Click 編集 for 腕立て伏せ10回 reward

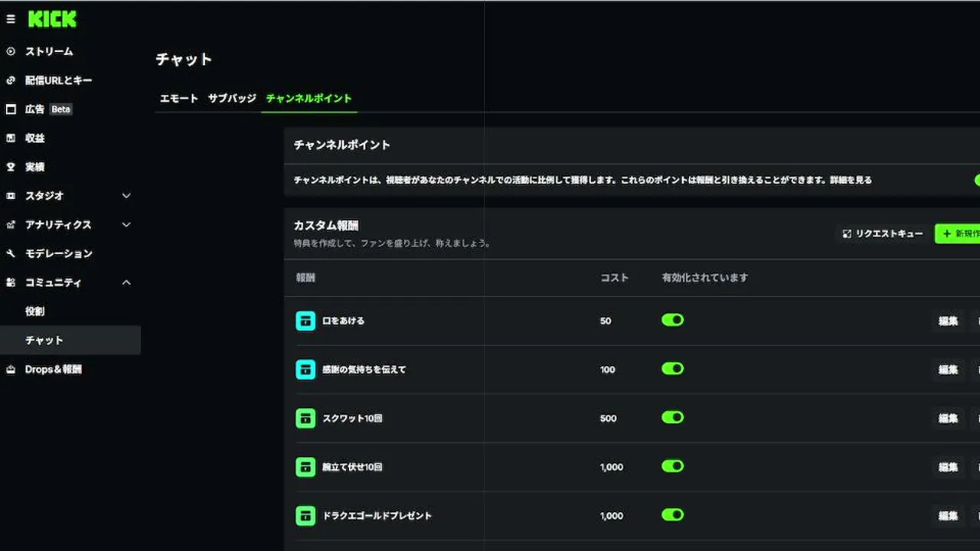(x=948, y=467)
